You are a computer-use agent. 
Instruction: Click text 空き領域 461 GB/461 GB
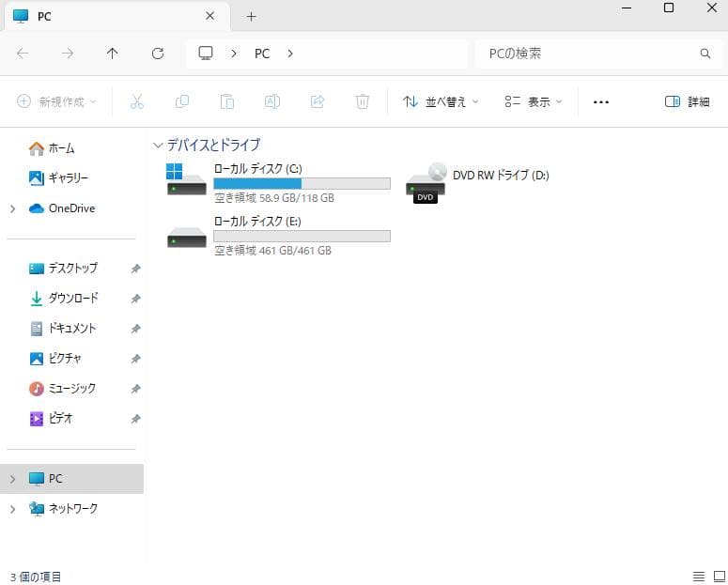pos(272,251)
